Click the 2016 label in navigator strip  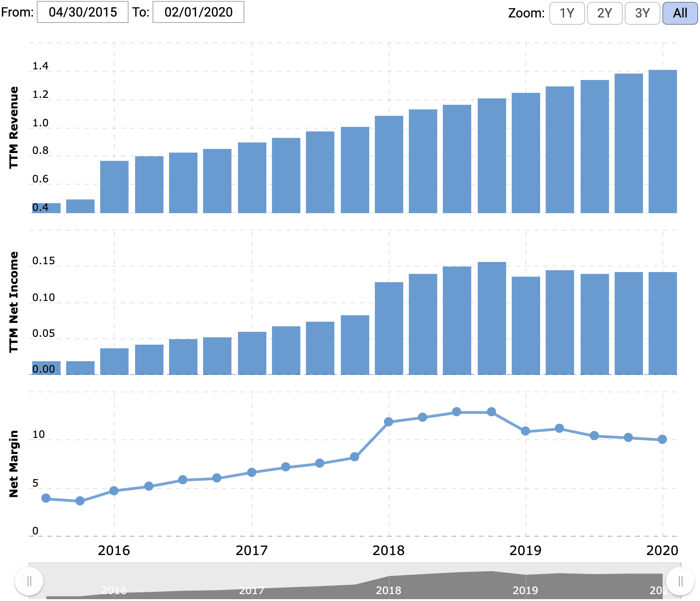pos(114,590)
